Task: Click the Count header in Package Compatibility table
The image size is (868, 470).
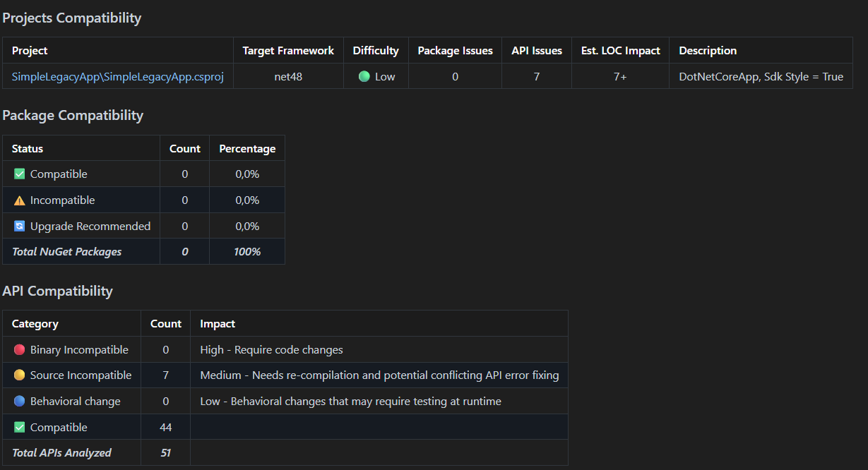Action: click(x=185, y=149)
